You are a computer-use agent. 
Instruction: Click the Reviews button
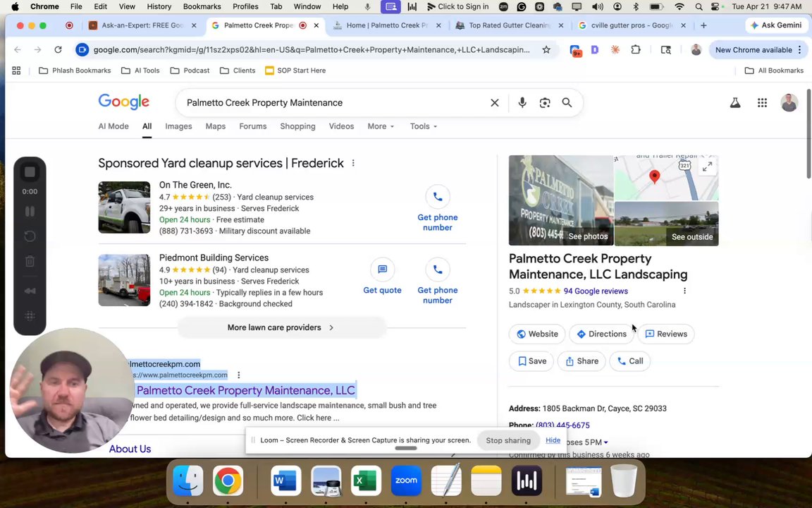tap(666, 334)
